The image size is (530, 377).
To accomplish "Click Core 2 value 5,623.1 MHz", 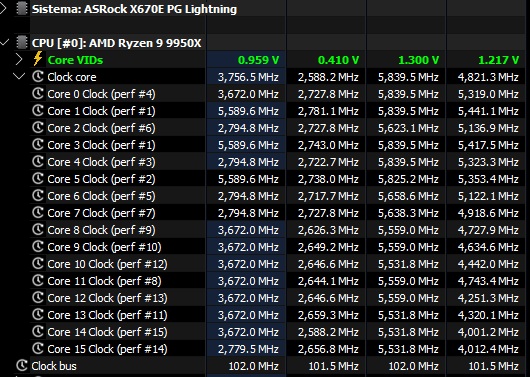I will tap(408, 128).
